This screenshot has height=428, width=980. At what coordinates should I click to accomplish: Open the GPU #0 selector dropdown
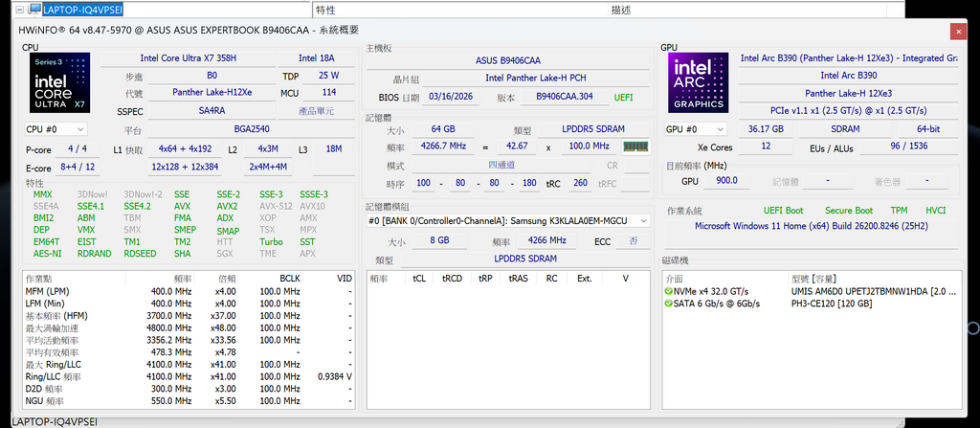click(x=697, y=129)
